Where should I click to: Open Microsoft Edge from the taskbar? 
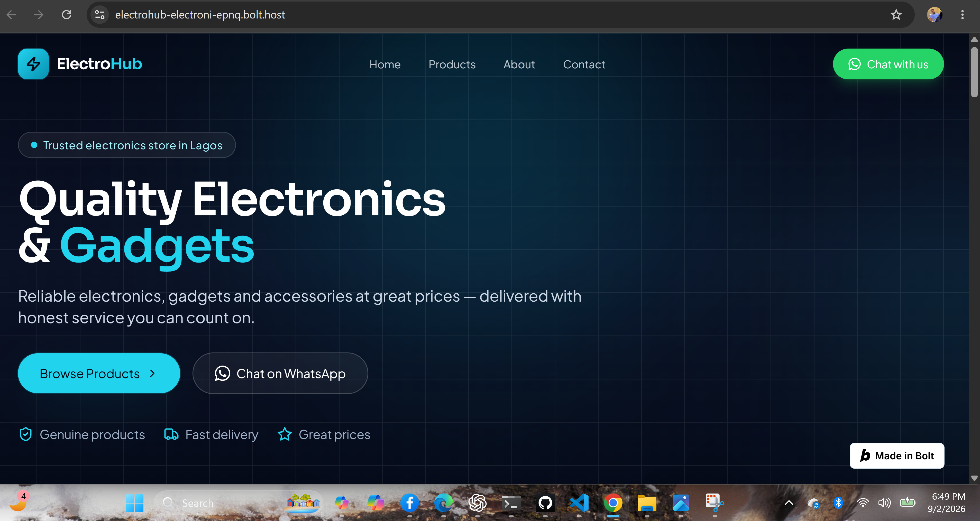pyautogui.click(x=443, y=503)
